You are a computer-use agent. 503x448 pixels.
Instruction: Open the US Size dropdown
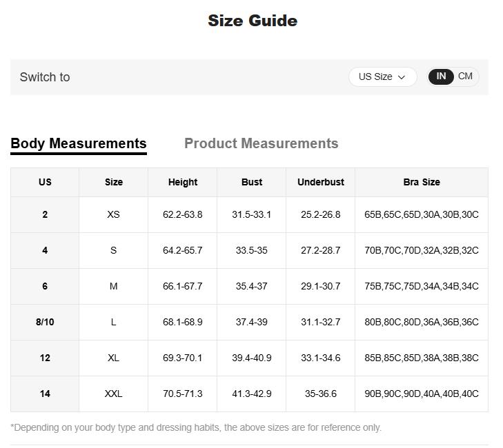[382, 77]
